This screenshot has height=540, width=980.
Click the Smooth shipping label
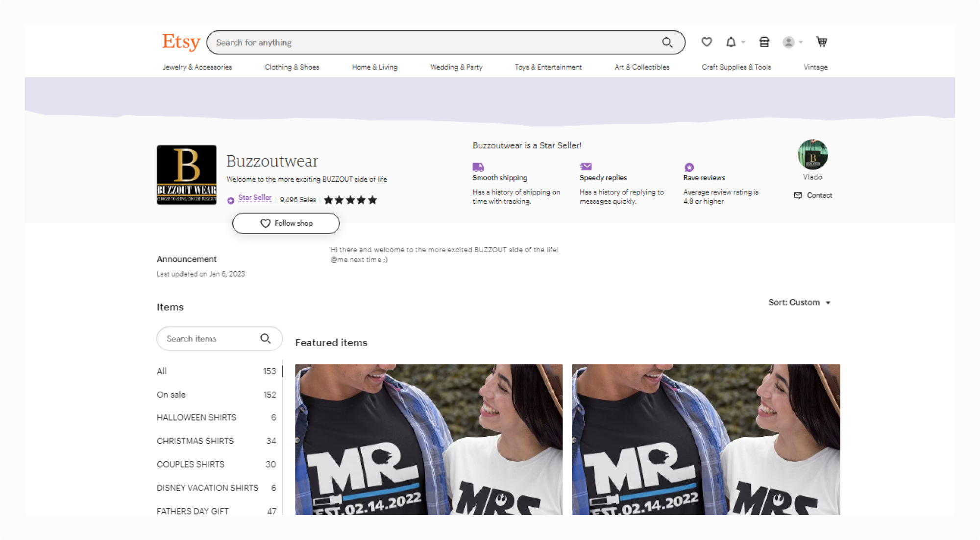(500, 178)
